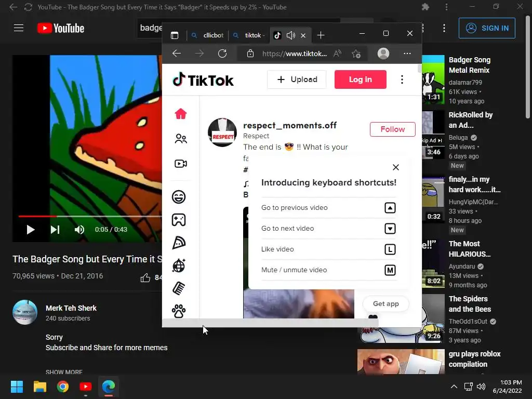
Task: Click Go to previous video up-arrow key
Action: tap(390, 208)
